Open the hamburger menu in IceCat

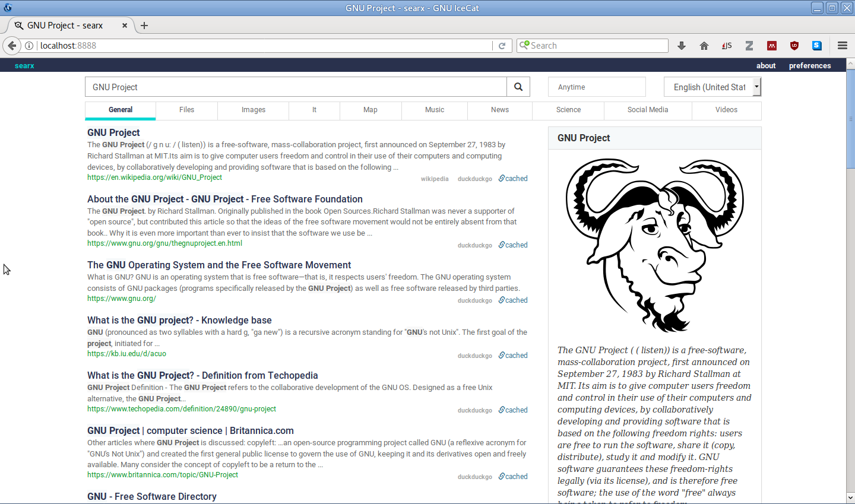click(x=842, y=46)
